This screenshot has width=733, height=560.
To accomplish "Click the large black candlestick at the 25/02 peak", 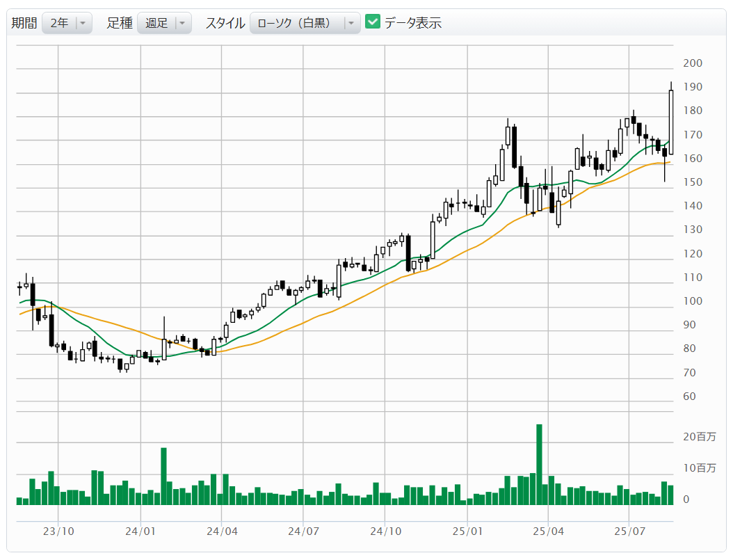I will click(514, 147).
